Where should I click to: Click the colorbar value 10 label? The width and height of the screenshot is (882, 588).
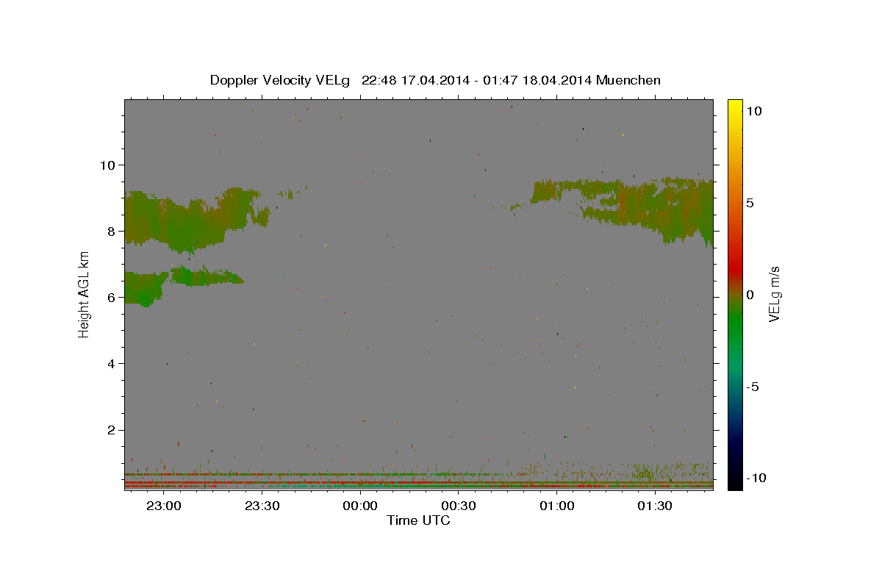point(753,111)
